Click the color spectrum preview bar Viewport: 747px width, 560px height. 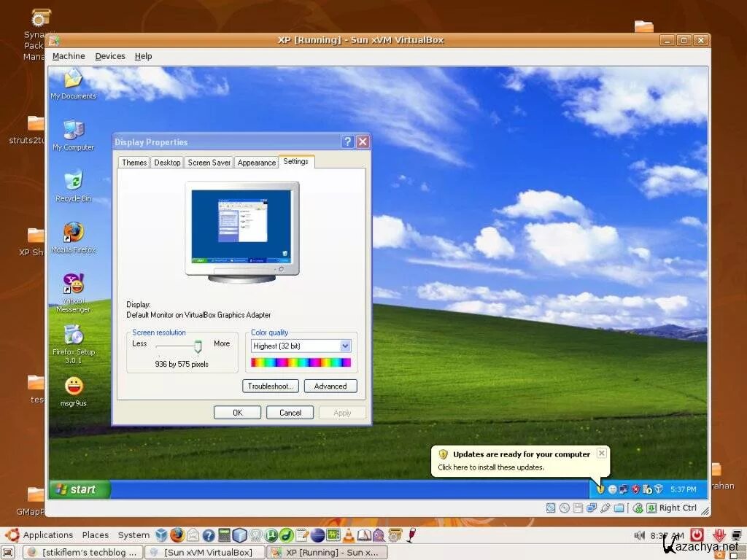[301, 363]
